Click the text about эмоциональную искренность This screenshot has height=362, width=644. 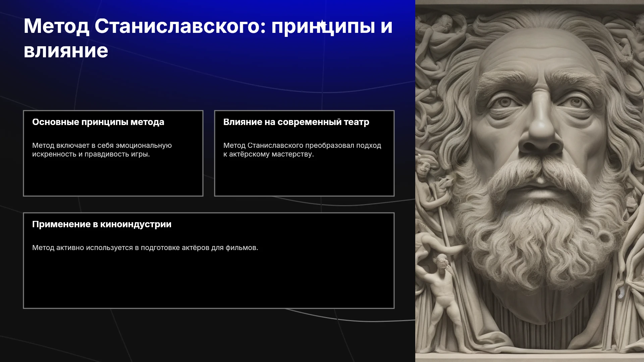point(102,150)
